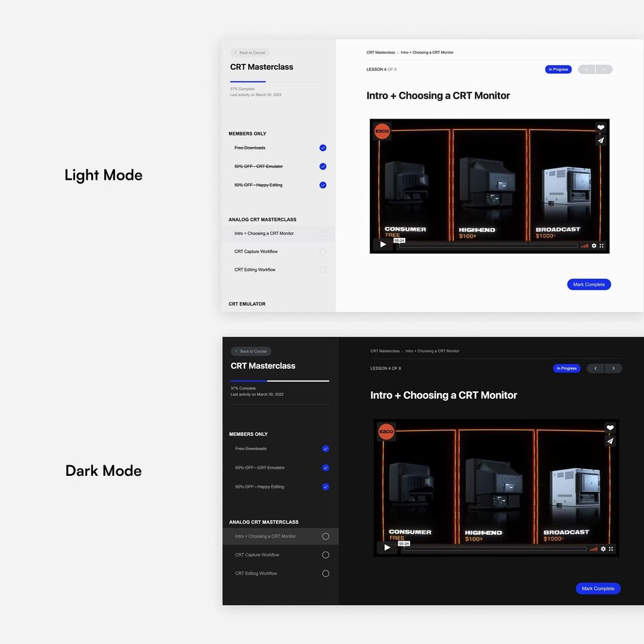Click CRT EMULATOR section header in light sidebar
The height and width of the screenshot is (644, 644).
(247, 304)
